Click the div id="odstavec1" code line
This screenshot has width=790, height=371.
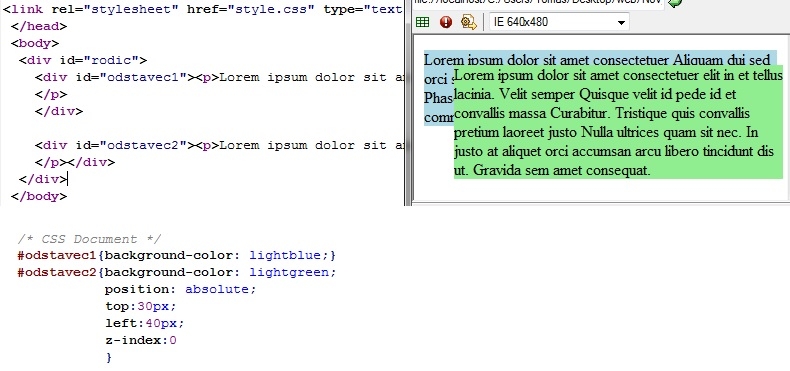tap(219, 78)
